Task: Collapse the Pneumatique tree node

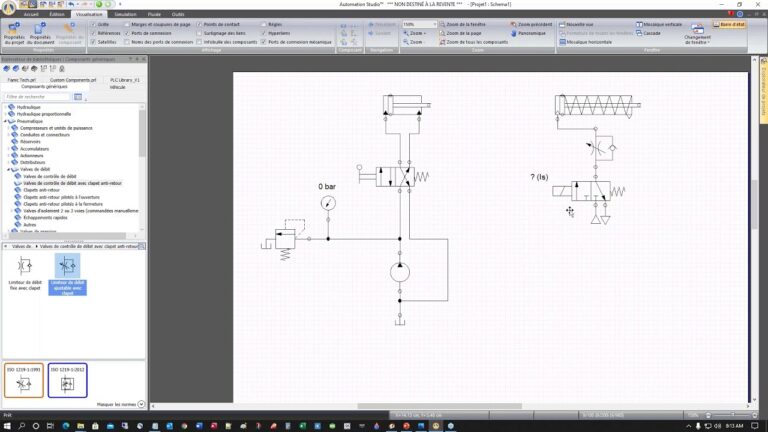Action: [6, 120]
